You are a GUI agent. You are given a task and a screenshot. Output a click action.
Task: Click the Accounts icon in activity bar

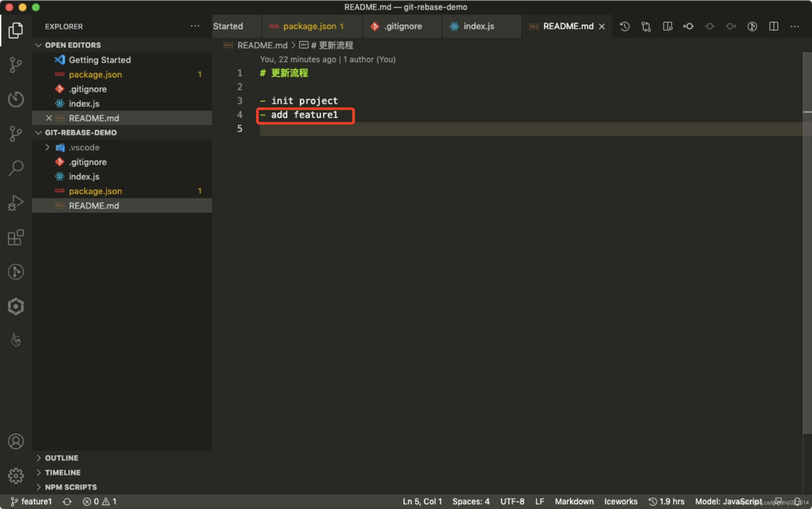click(16, 441)
